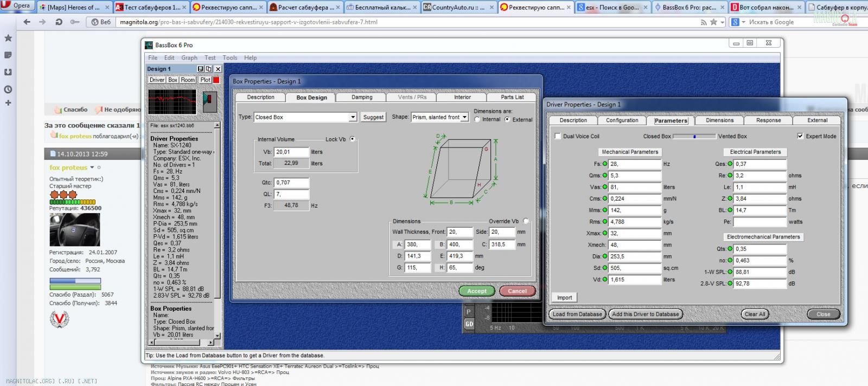Click the scroll up arrow in design summary
This screenshot has height=386, width=868.
point(218,125)
